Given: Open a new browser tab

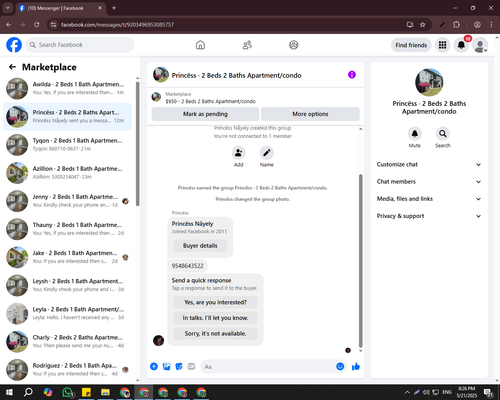Looking at the screenshot, I should click(x=114, y=8).
